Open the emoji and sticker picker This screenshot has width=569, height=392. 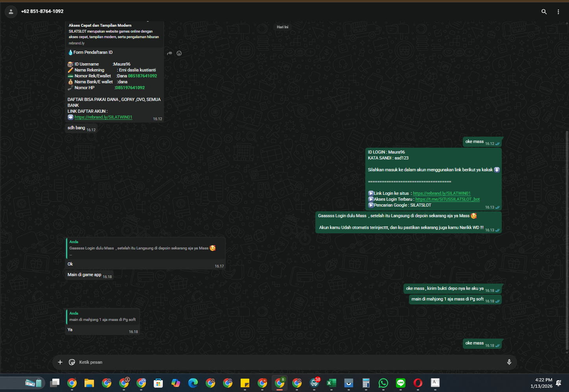[72, 362]
